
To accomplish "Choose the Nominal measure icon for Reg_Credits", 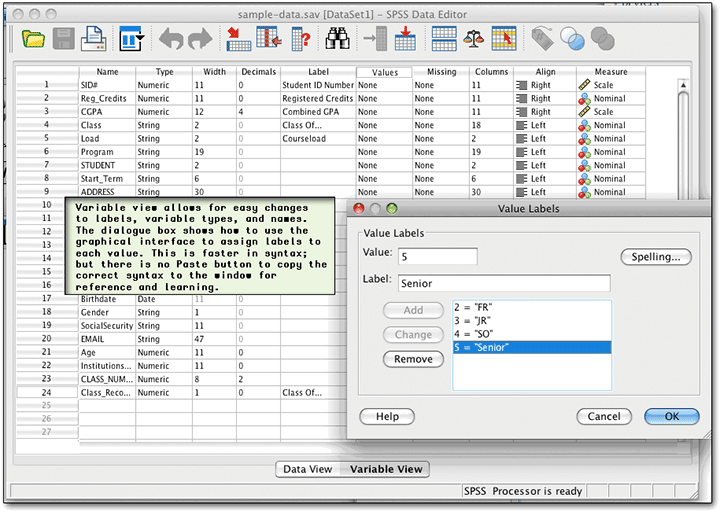I will (x=584, y=98).
